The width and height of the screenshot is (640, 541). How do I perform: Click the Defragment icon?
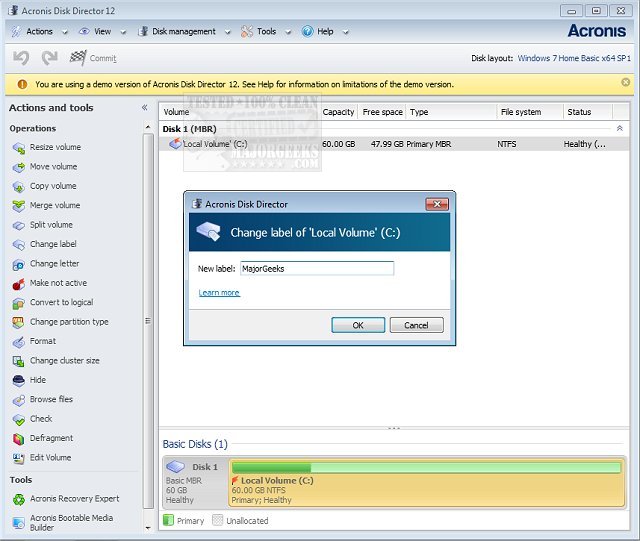point(19,439)
